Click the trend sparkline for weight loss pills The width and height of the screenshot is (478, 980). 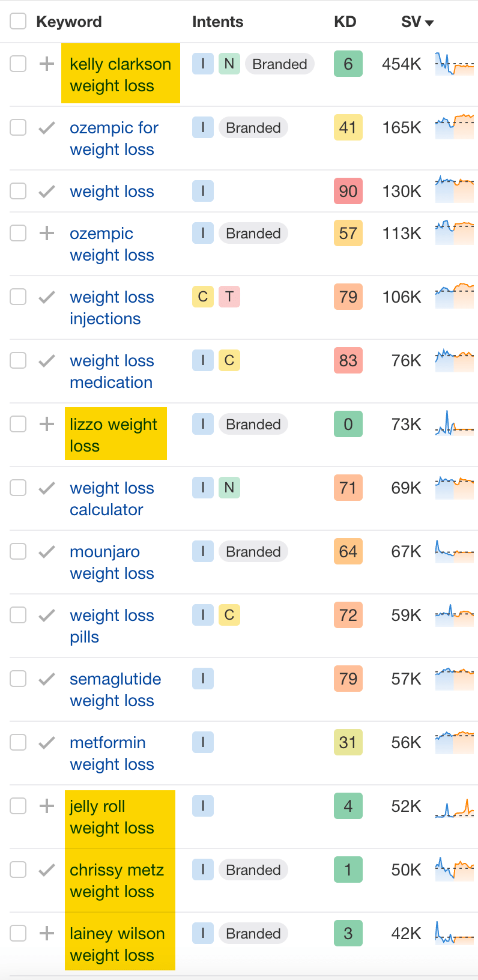point(455,615)
